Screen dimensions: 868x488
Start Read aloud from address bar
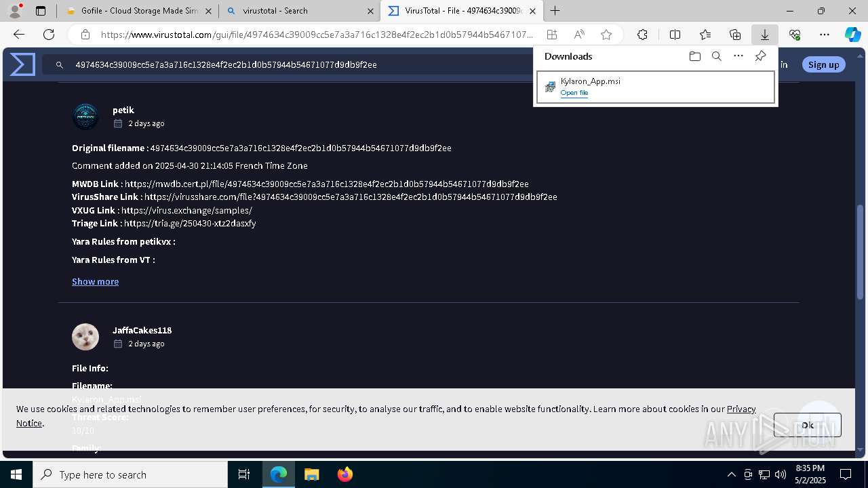click(x=579, y=35)
